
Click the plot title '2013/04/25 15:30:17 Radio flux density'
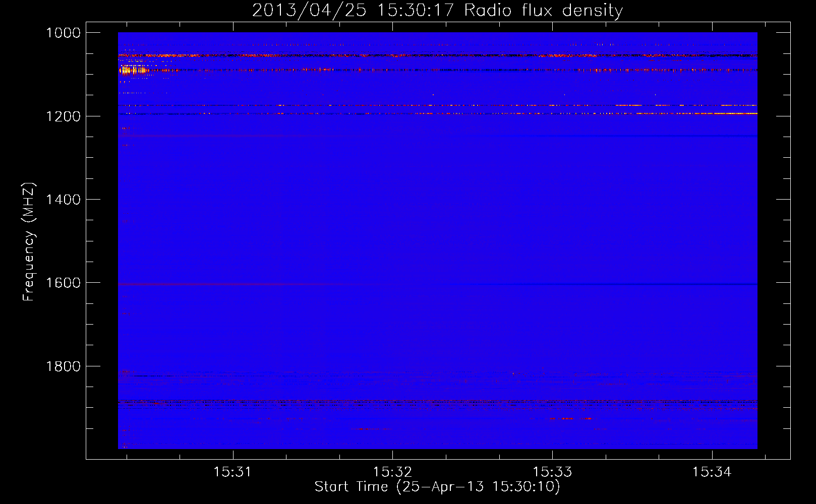(437, 10)
